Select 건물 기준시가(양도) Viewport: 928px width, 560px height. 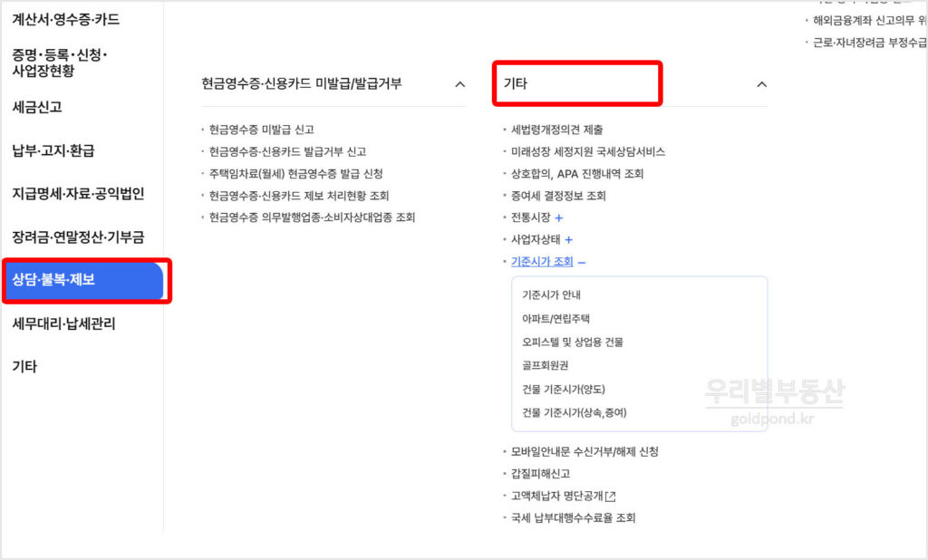pyautogui.click(x=564, y=389)
